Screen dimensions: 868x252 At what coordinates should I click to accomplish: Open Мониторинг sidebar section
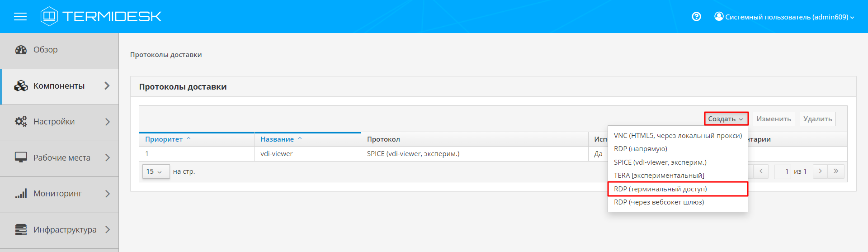(59, 194)
